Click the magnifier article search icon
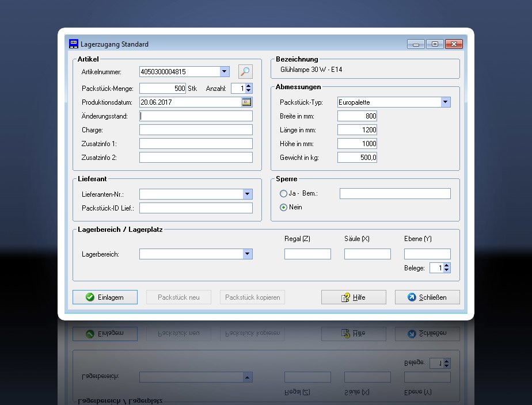532x405 pixels. (x=245, y=71)
